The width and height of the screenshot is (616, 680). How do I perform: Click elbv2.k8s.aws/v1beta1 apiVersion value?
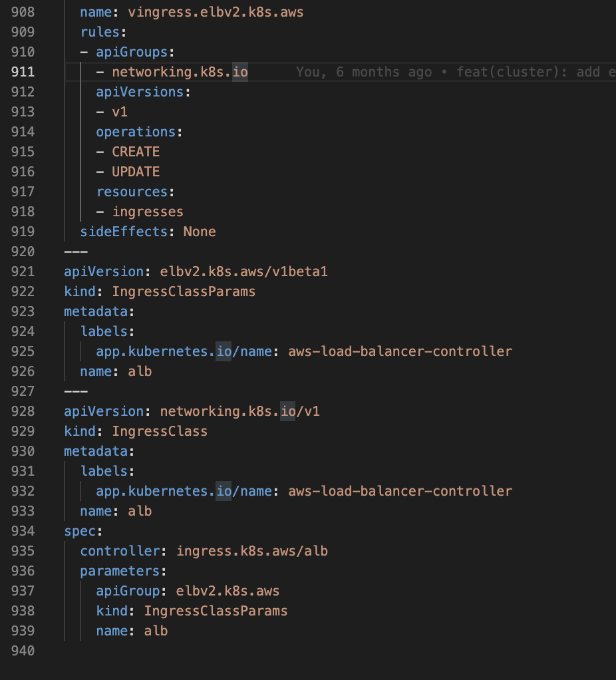click(244, 271)
